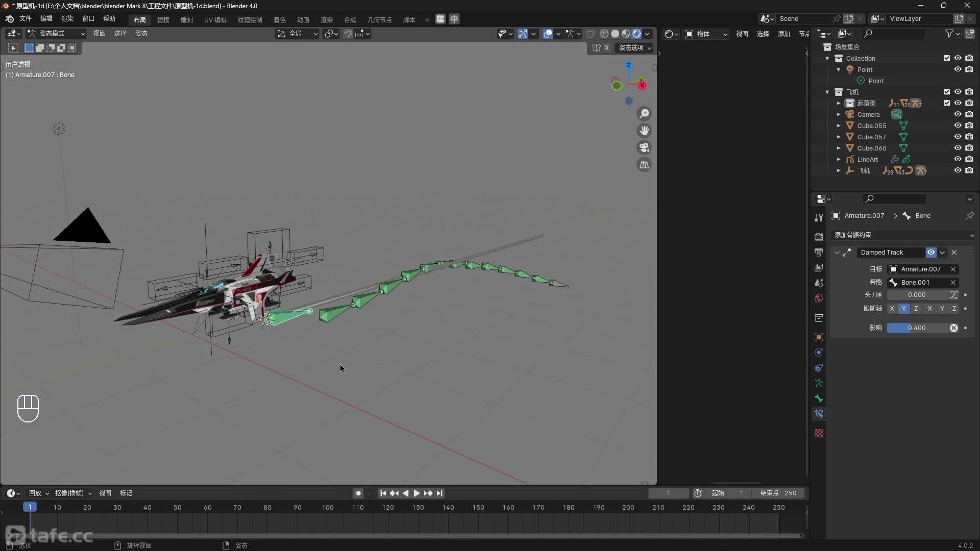Screen dimensions: 980x551
Task: Open the World properties tab icon
Action: pyautogui.click(x=819, y=298)
